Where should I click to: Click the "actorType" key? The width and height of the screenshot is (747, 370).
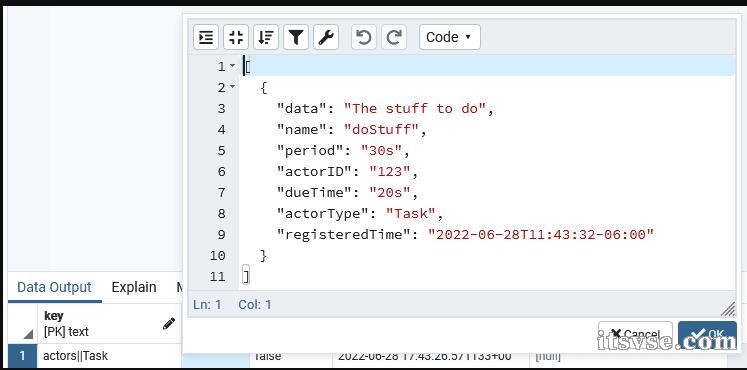[x=323, y=213]
